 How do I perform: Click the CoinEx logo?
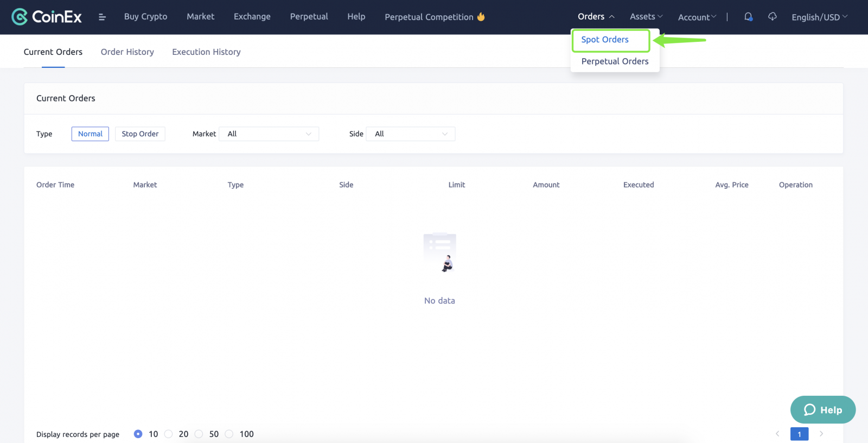(x=47, y=17)
